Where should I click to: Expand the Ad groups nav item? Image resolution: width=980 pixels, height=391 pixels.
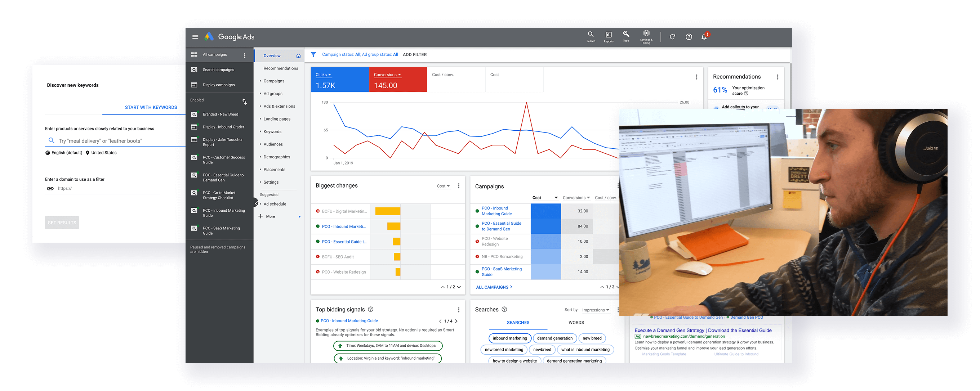(x=273, y=94)
